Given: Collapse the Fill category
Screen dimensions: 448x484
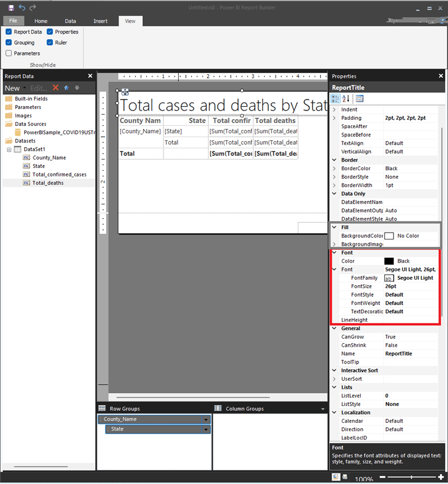Looking at the screenshot, I should tap(334, 227).
